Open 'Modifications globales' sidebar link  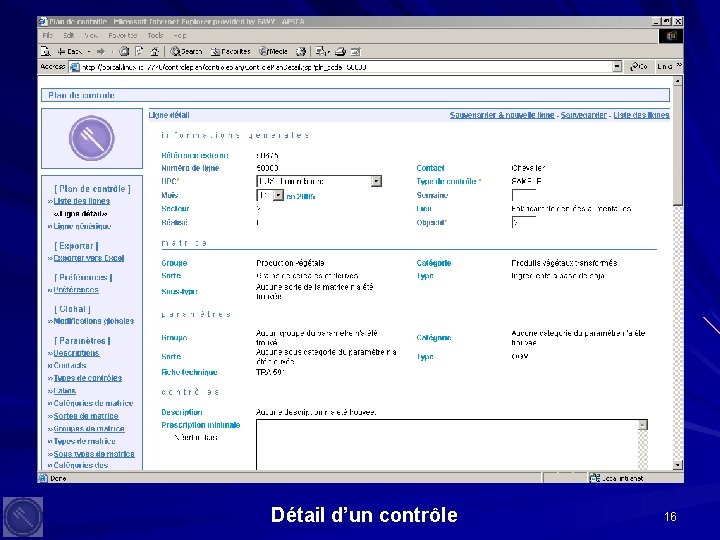94,321
